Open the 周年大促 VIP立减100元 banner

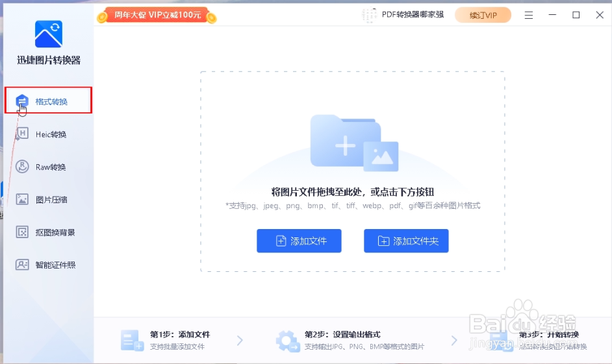[157, 15]
